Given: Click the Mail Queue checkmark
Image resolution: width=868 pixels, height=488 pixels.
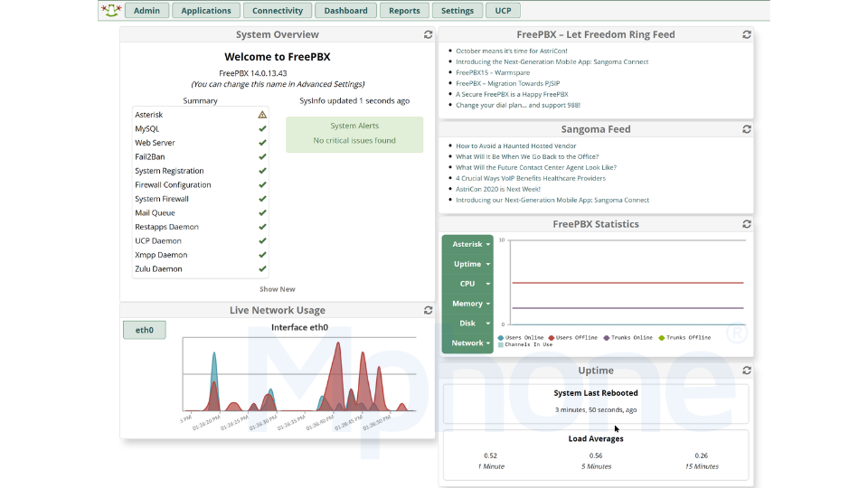Looking at the screenshot, I should [x=262, y=212].
